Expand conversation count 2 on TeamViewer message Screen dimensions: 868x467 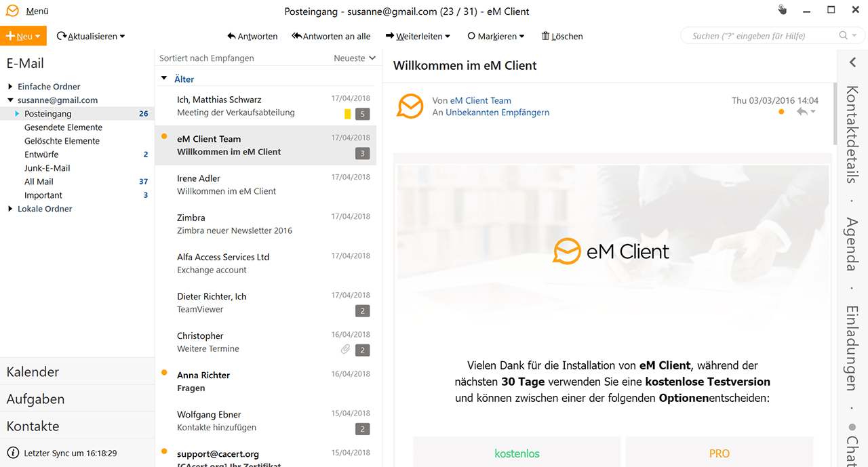click(x=363, y=310)
